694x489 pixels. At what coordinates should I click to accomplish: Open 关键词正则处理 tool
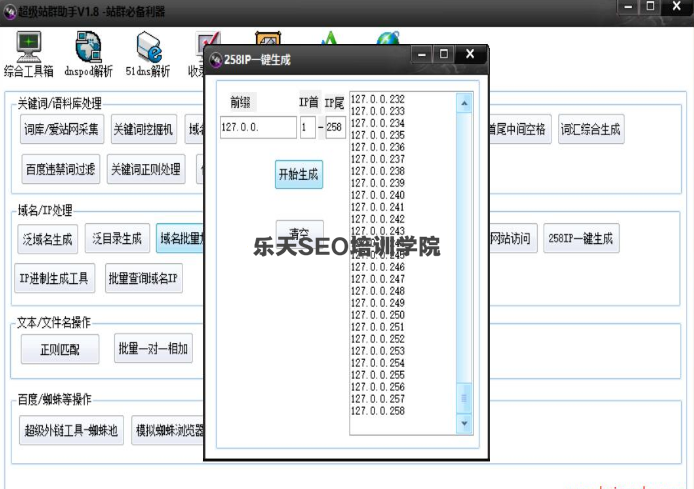(146, 169)
